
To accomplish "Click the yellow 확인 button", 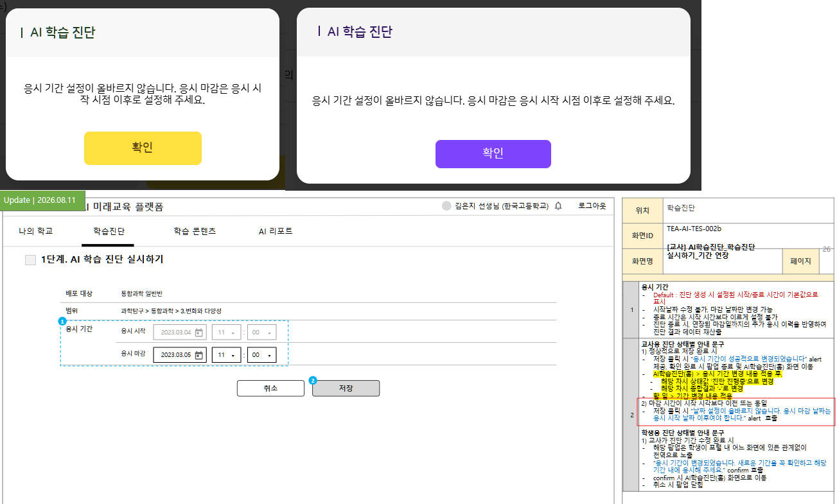I will coord(143,148).
